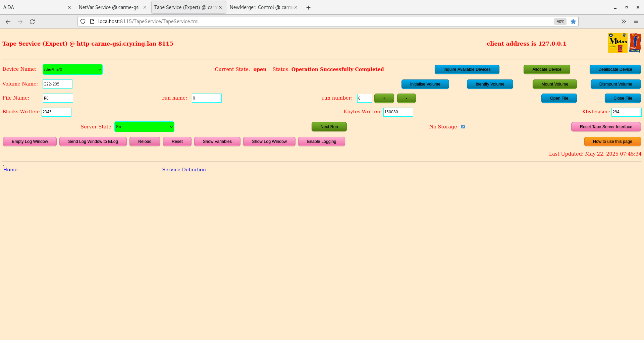Screen dimensions: 644x340
Task: Click Reset Tape Server Interface
Action: coord(606,127)
